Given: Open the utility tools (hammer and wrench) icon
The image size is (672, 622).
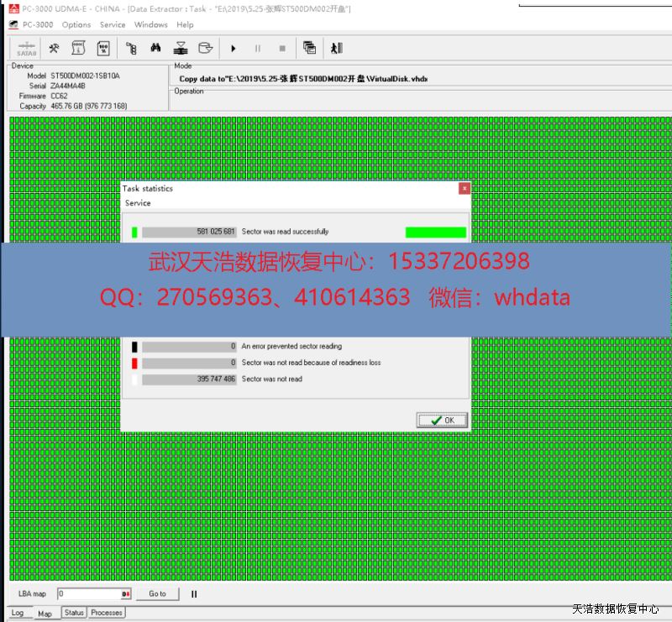Looking at the screenshot, I should point(55,49).
